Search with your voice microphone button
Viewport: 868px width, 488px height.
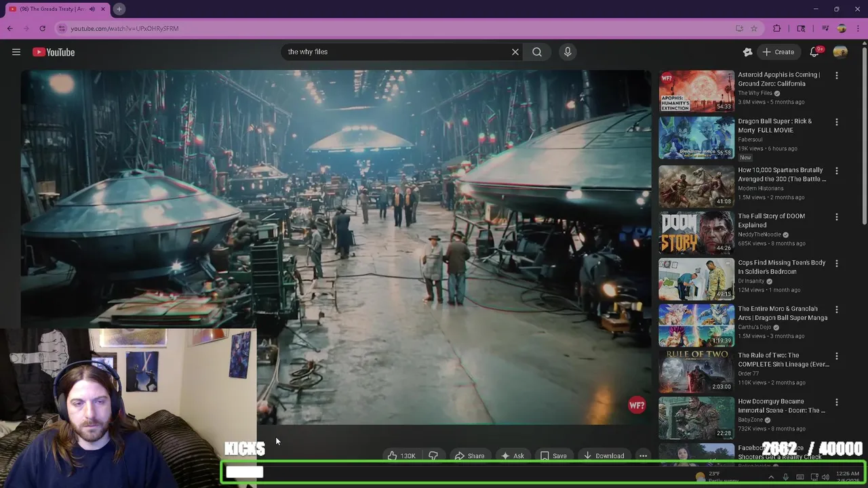[568, 52]
